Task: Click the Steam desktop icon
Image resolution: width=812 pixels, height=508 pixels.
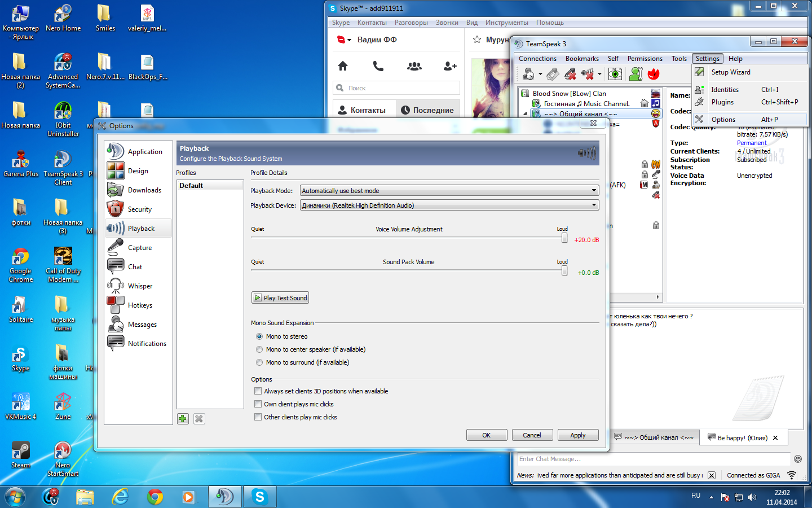Action: coord(21,455)
